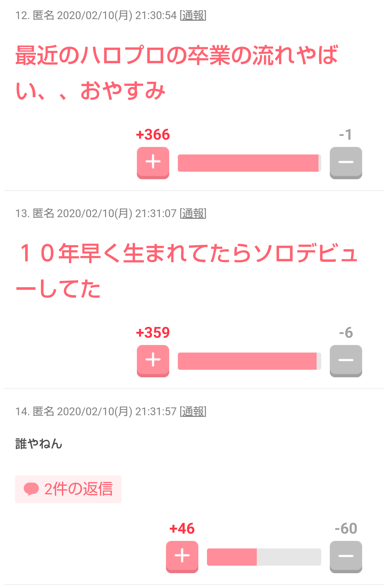This screenshot has width=388, height=588.
Task: Downvote comment 13 with minus button
Action: tap(346, 361)
